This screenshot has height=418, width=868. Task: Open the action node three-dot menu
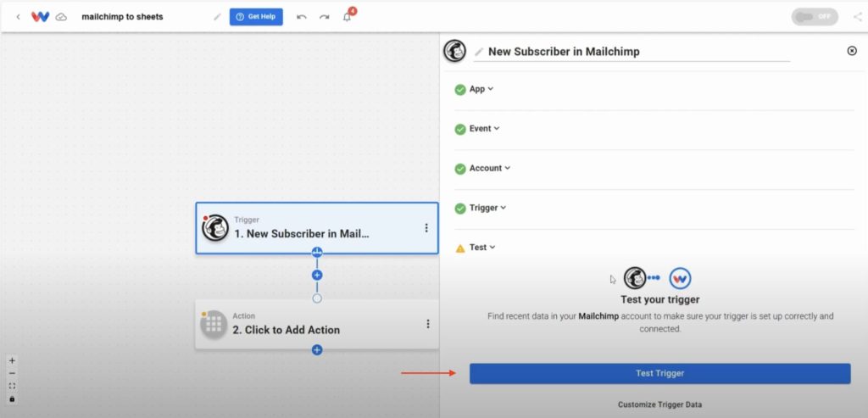tap(427, 324)
